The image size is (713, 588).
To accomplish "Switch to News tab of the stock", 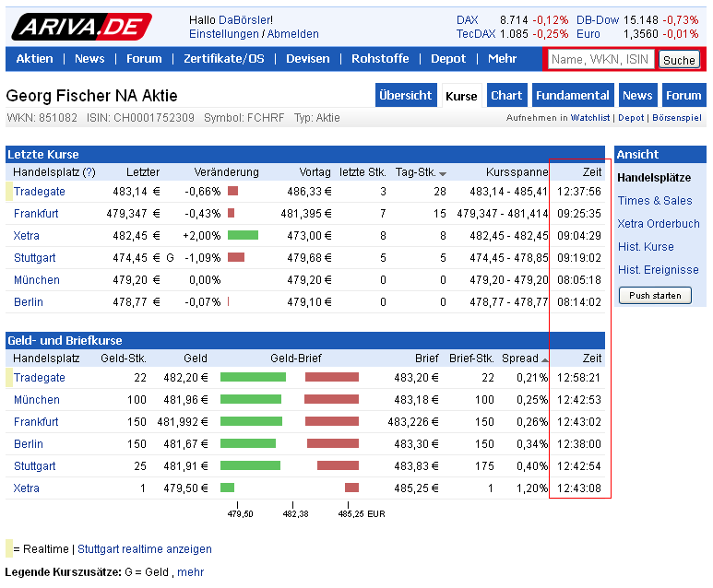I will (x=638, y=95).
